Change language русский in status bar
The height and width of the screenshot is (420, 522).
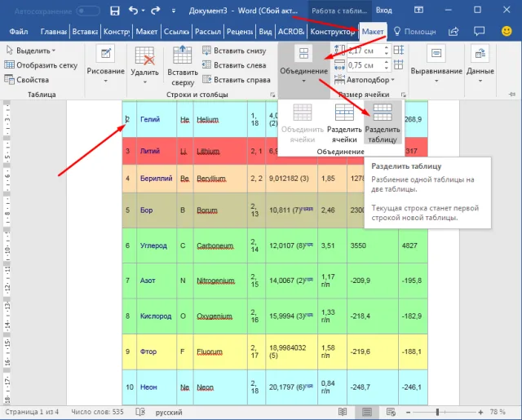point(169,413)
